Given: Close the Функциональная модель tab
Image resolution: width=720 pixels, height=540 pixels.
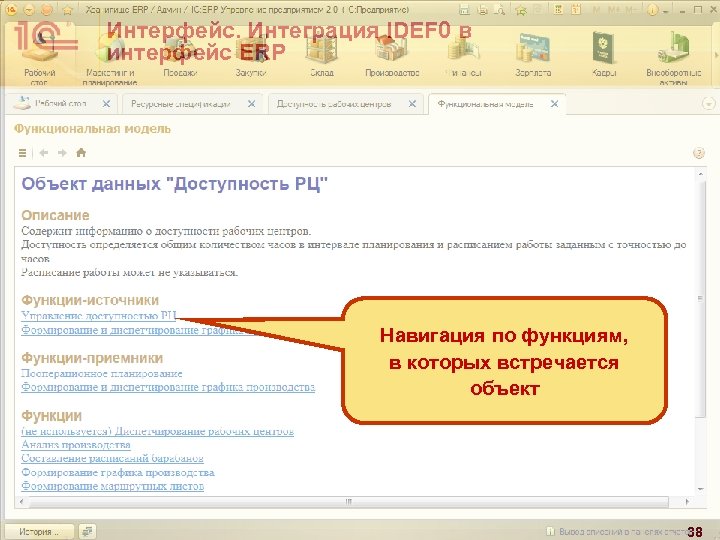Looking at the screenshot, I should (554, 104).
